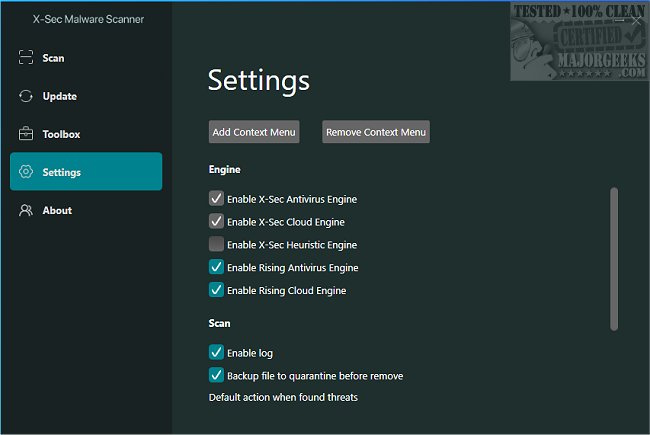This screenshot has height=435, width=650.
Task: Disable X-Sec Antivirus Engine checkbox
Action: click(216, 199)
